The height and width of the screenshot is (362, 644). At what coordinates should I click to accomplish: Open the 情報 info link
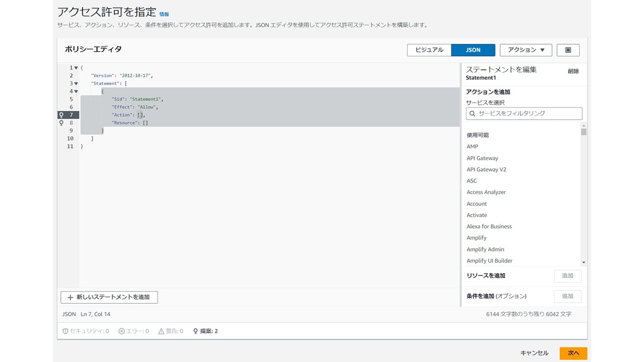click(164, 15)
